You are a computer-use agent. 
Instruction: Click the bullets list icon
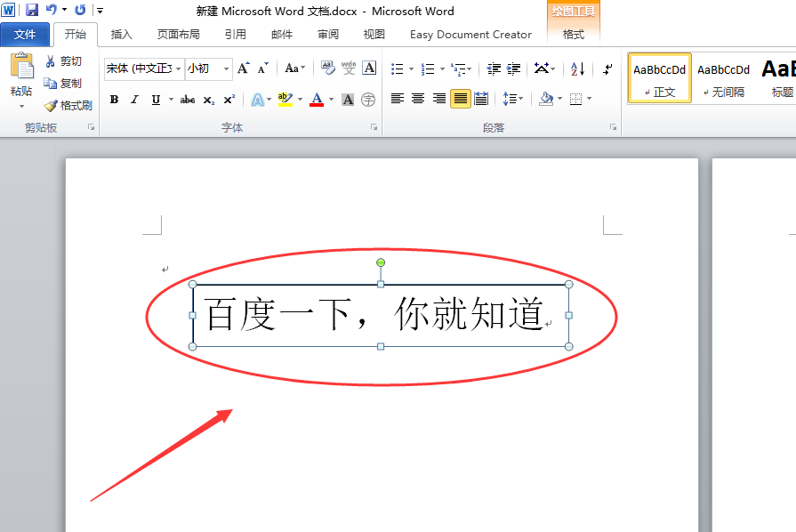coord(397,69)
